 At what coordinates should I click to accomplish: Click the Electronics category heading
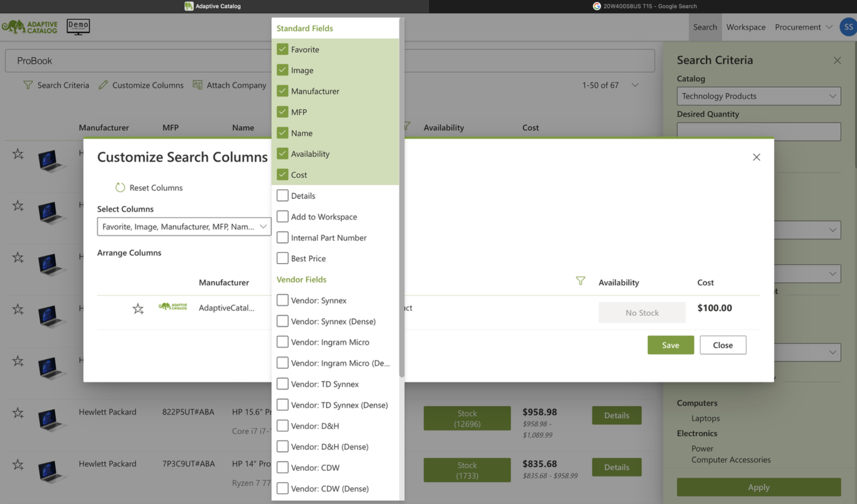coord(697,433)
